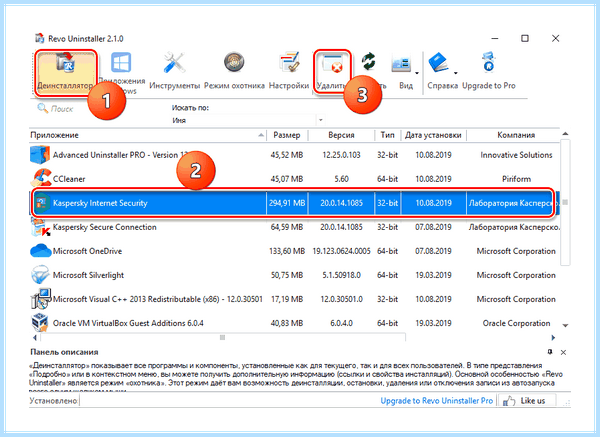Click Upgrade to Pro toolbar icon
The width and height of the screenshot is (600, 437).
[x=489, y=62]
